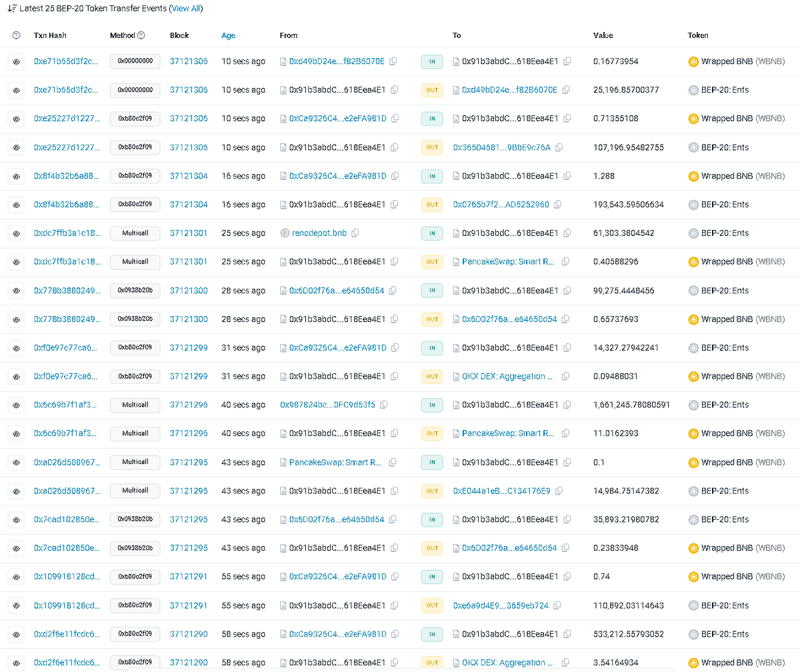800x672 pixels.
Task: Open From address 0xCa9326C4...e2eFA981D in row 0.71355108
Action: click(x=338, y=119)
